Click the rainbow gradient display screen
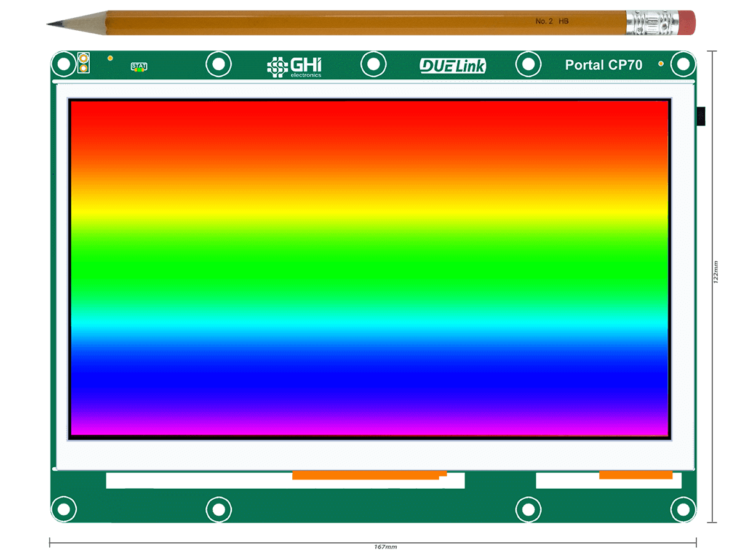 pos(370,268)
